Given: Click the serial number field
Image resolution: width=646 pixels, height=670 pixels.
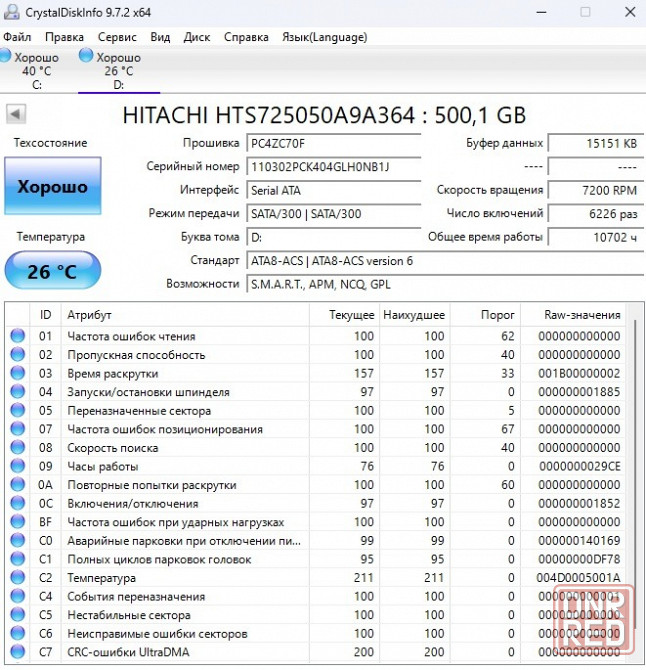Looking at the screenshot, I should pos(334,167).
